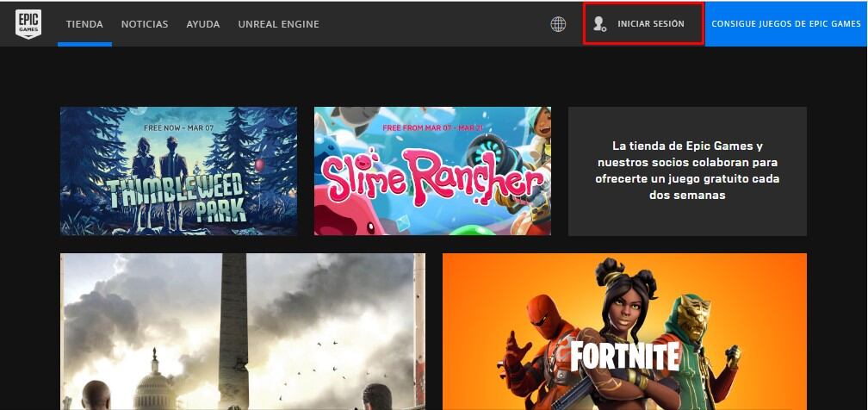Open the Thimbleweed Park free game banner

pyautogui.click(x=179, y=171)
